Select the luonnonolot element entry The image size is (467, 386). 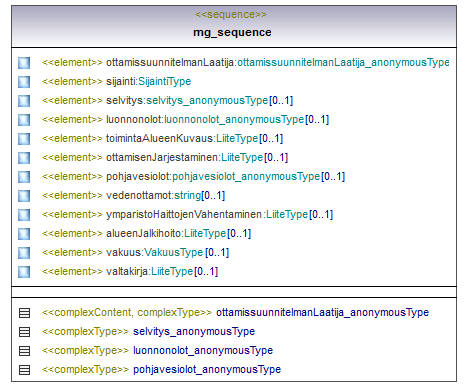click(173, 119)
